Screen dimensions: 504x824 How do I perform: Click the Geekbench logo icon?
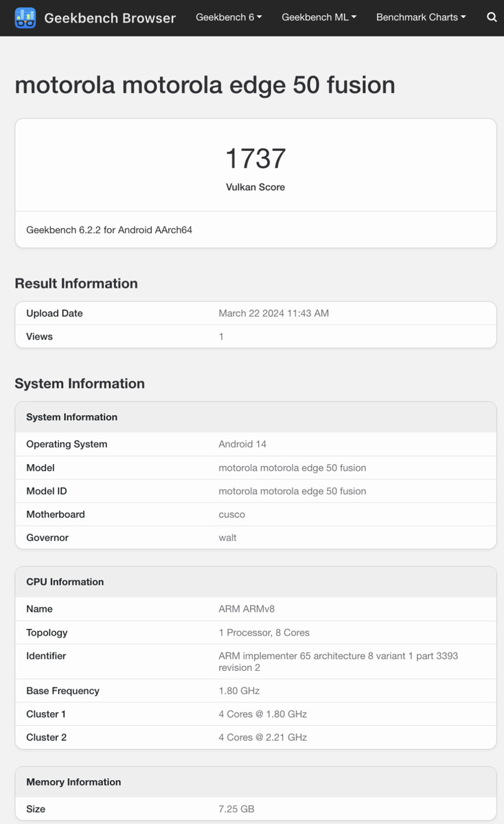point(25,18)
